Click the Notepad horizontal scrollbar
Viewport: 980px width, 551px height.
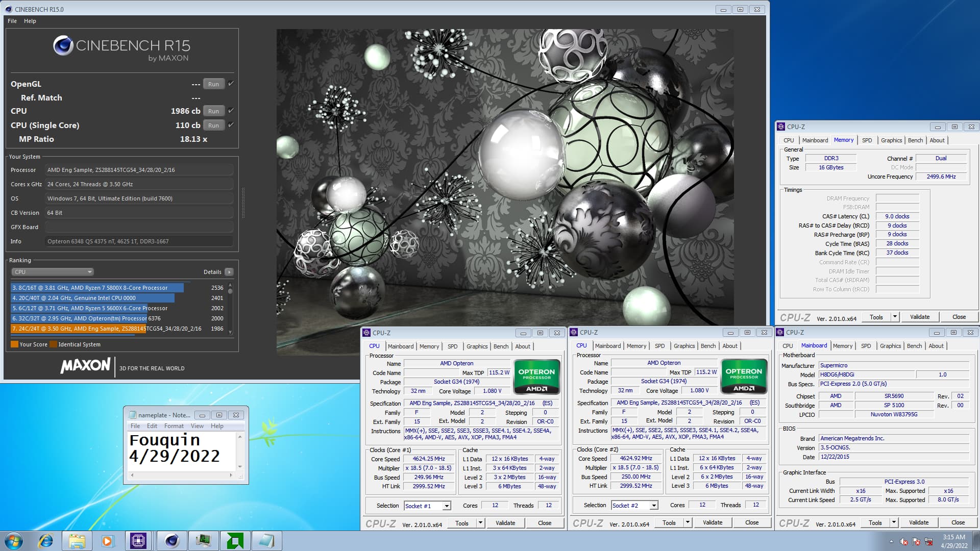tap(181, 475)
